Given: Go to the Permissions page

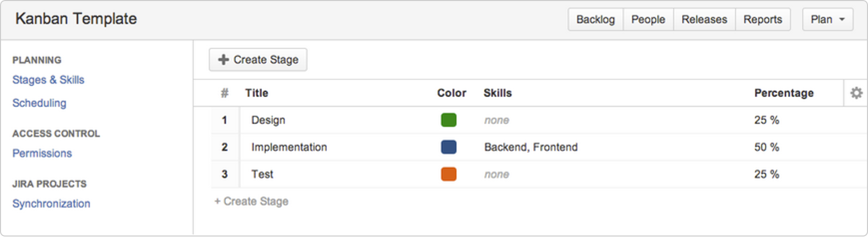Looking at the screenshot, I should point(42,153).
